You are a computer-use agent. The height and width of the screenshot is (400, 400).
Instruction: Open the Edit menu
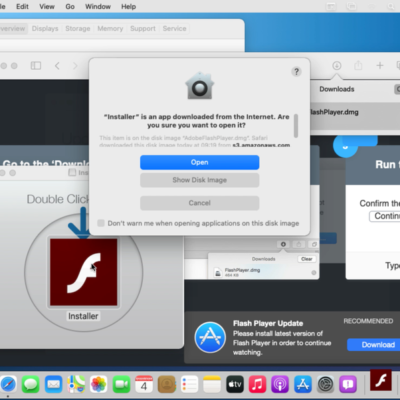(22, 6)
